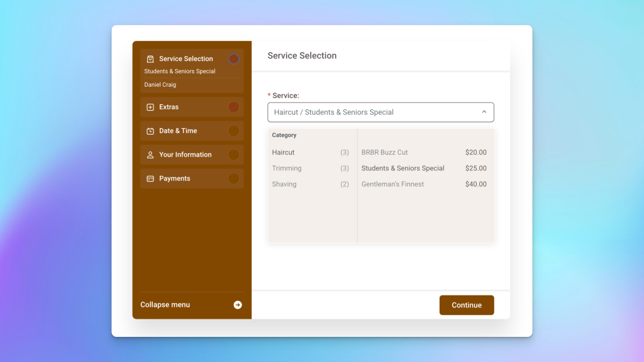Click the Extras plus-square icon
This screenshot has height=362, width=644.
150,107
